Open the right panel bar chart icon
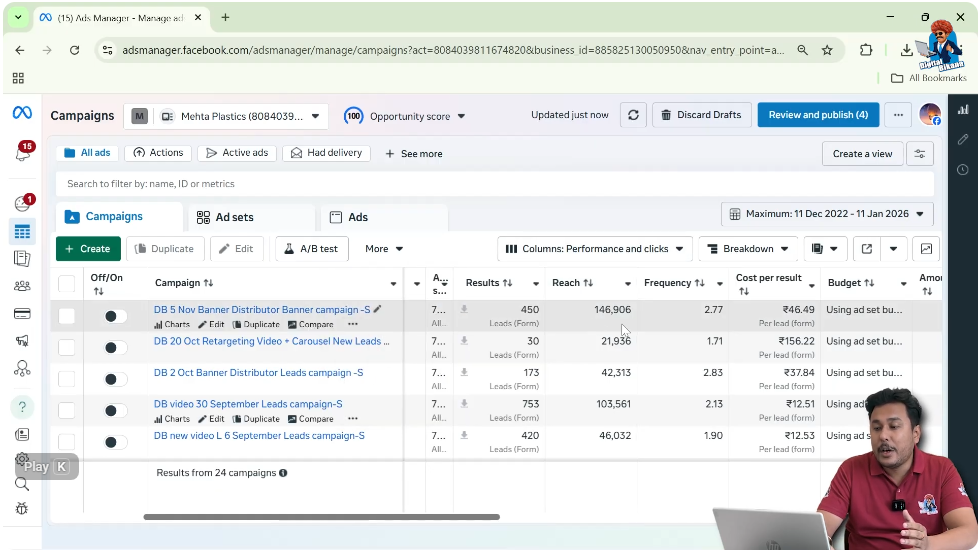The image size is (978, 550). pos(964,110)
